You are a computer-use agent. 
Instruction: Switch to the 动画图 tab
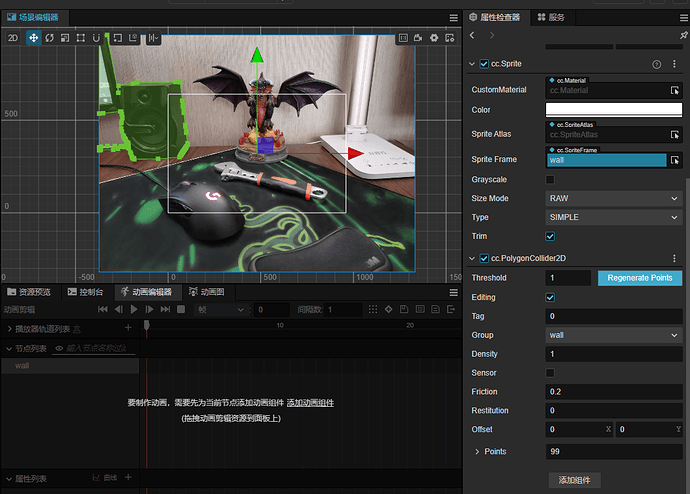click(207, 292)
